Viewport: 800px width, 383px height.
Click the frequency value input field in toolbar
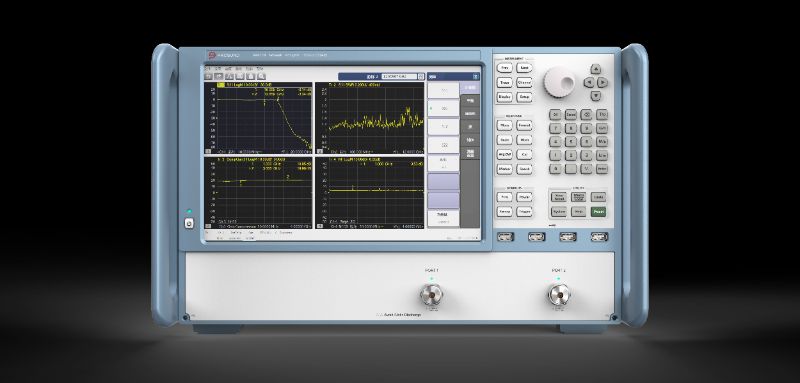pyautogui.click(x=399, y=76)
